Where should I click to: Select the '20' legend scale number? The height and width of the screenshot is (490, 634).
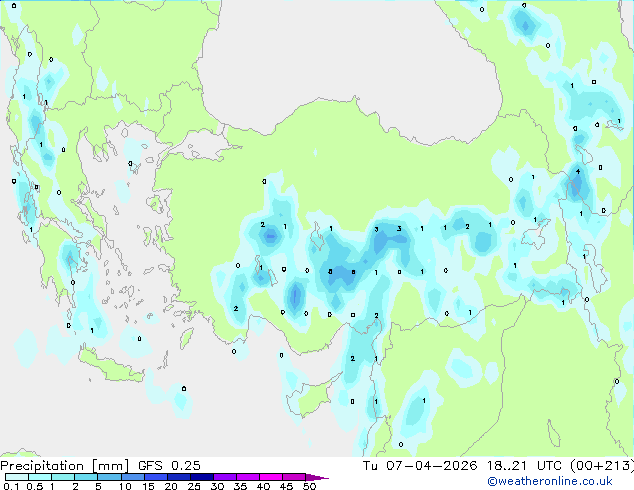[x=171, y=486]
